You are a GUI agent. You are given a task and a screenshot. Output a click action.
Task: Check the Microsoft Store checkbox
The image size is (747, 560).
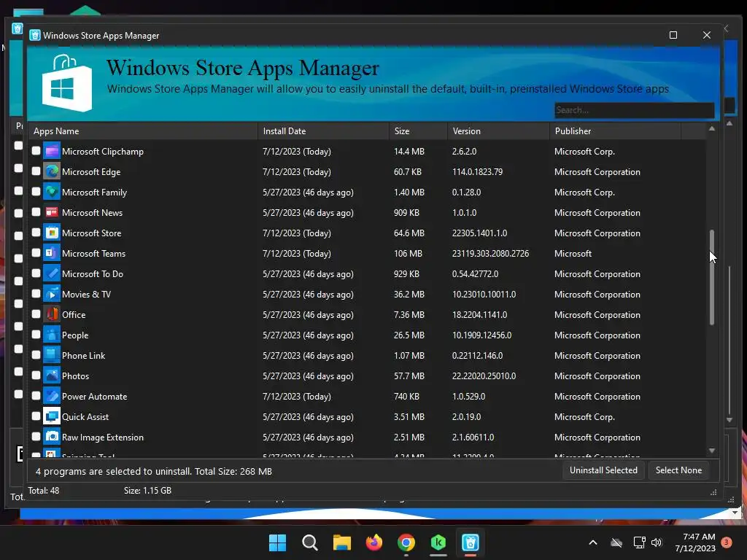(36, 233)
